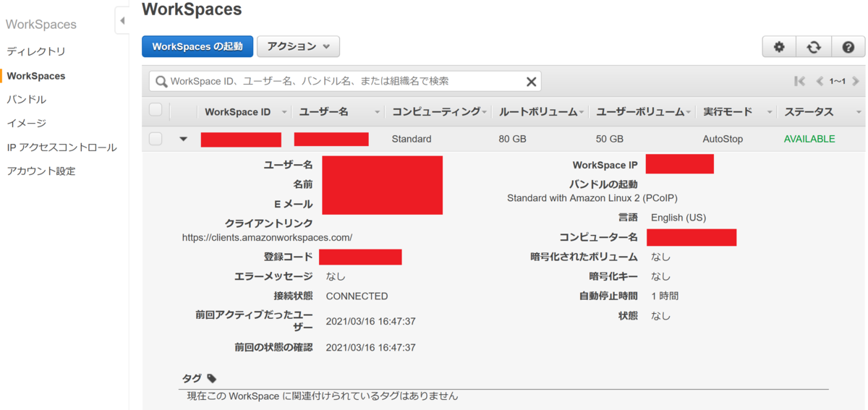This screenshot has height=410, width=868.
Task: Click the 前回の状態の確認 timestamp value
Action: point(370,347)
